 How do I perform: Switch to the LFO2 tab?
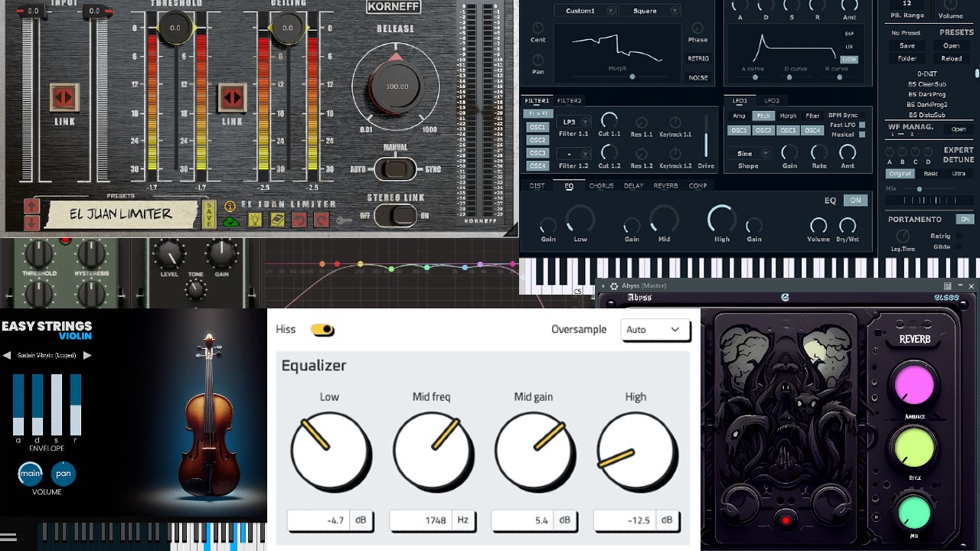pyautogui.click(x=772, y=100)
